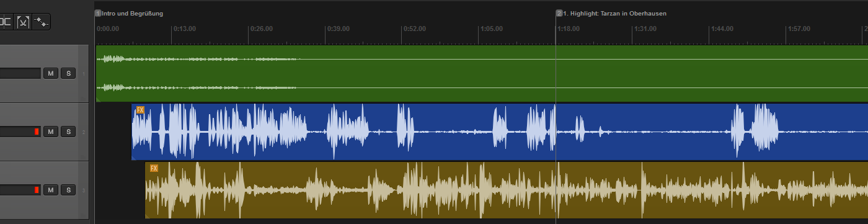Image resolution: width=868 pixels, height=224 pixels.
Task: Select marker 1 flag on the timeline
Action: (x=98, y=13)
